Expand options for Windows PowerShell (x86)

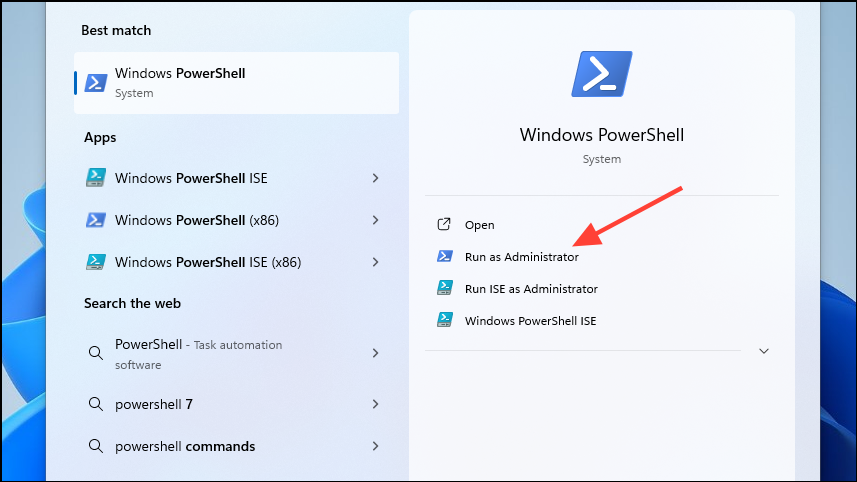(375, 220)
